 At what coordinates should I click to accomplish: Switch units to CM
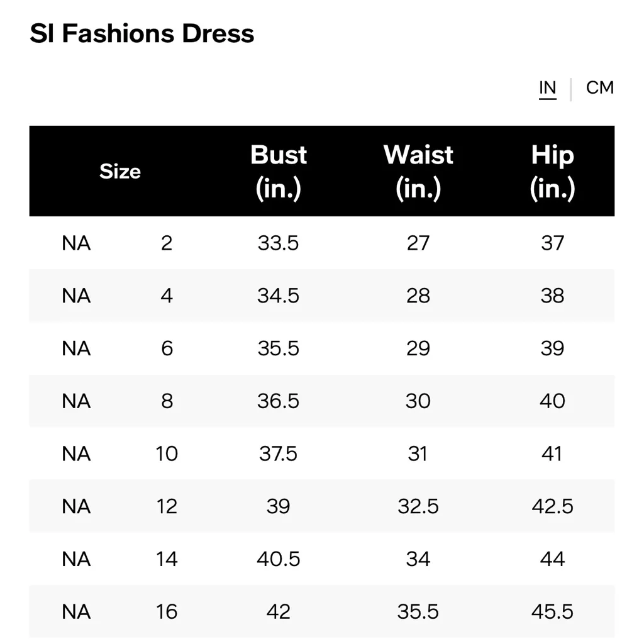pyautogui.click(x=599, y=87)
